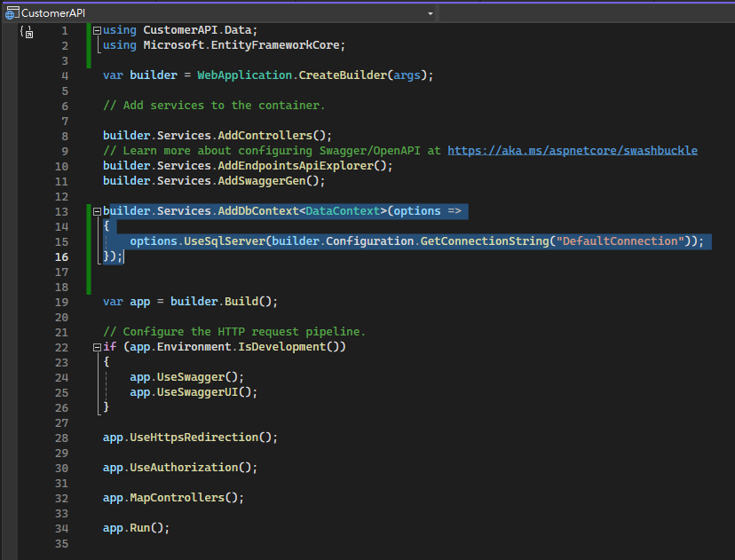
Task: Collapse the AddDbContext block at line 13
Action: (97, 211)
